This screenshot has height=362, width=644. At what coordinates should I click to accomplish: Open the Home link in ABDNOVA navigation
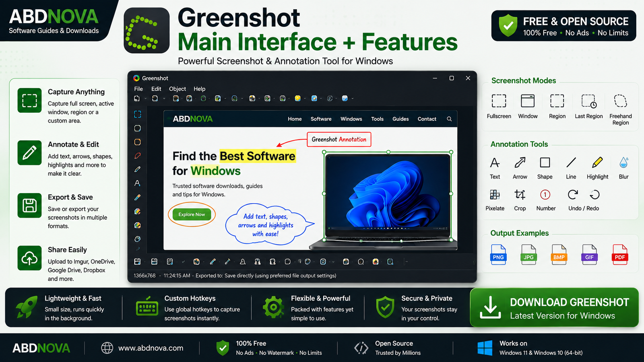coord(295,119)
